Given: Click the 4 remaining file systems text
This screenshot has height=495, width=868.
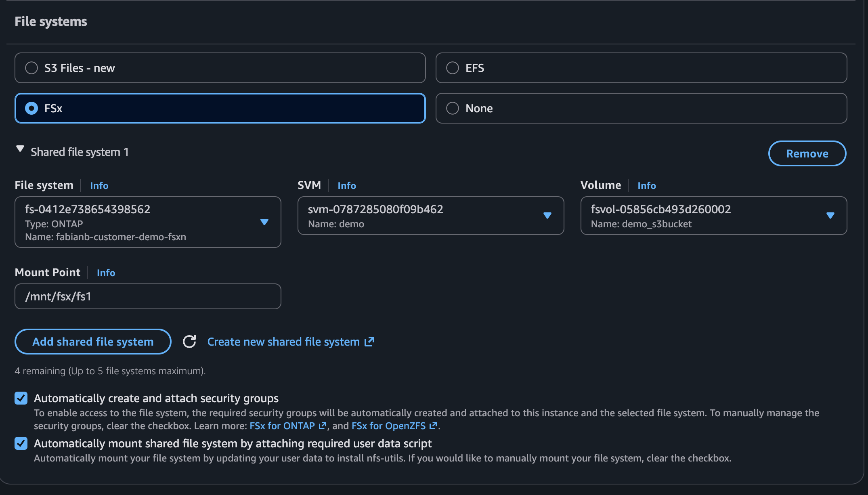Looking at the screenshot, I should 110,371.
